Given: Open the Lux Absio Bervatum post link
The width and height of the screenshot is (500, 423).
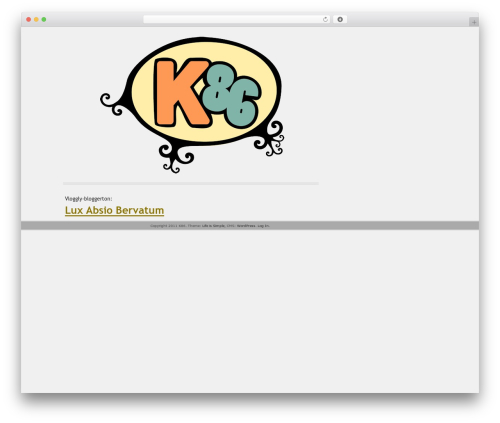Looking at the screenshot, I should 114,210.
